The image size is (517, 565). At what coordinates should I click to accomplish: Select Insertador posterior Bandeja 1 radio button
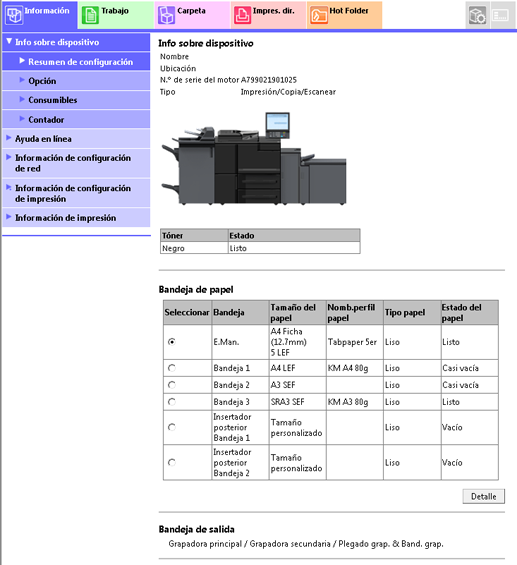pyautogui.click(x=172, y=427)
